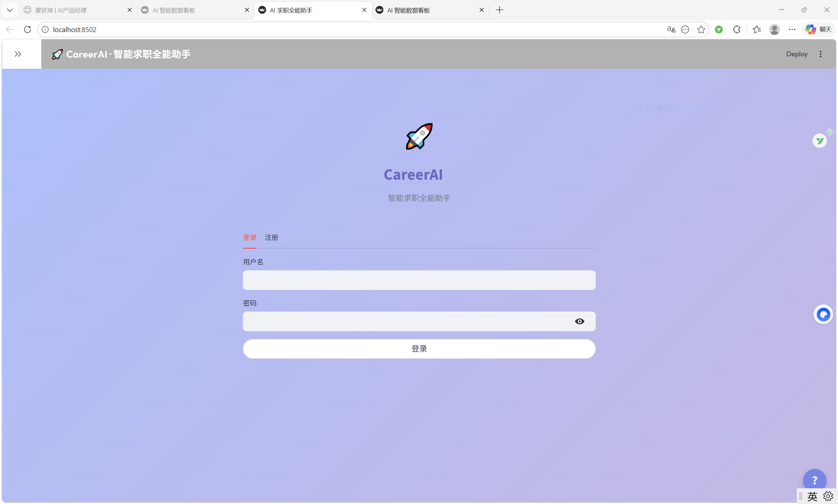This screenshot has width=838, height=504.
Task: Switch to the 注册 tab
Action: point(271,237)
